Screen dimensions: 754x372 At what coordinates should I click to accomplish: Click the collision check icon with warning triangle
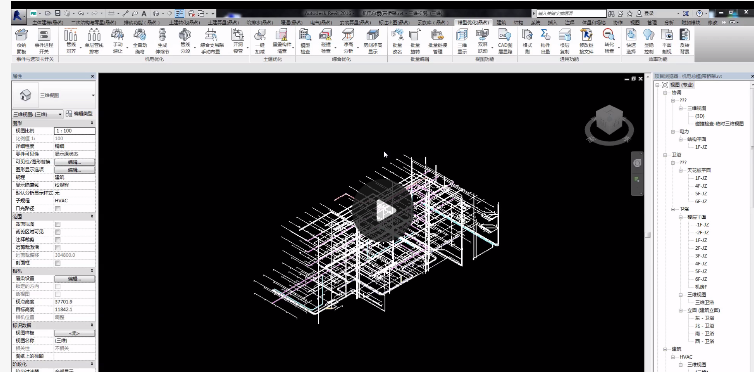[x=326, y=35]
